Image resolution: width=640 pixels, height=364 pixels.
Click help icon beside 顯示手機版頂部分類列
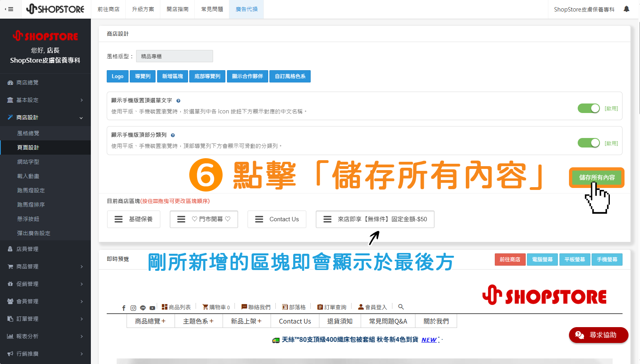click(x=173, y=135)
